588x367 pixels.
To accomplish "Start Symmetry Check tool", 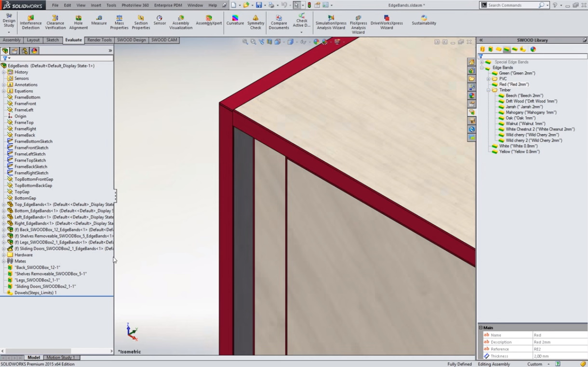I will click(x=255, y=22).
